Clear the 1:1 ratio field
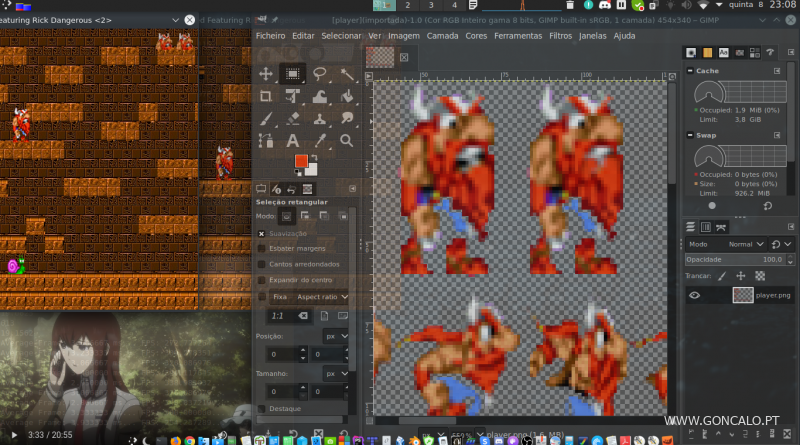800x445 pixels. tap(303, 316)
